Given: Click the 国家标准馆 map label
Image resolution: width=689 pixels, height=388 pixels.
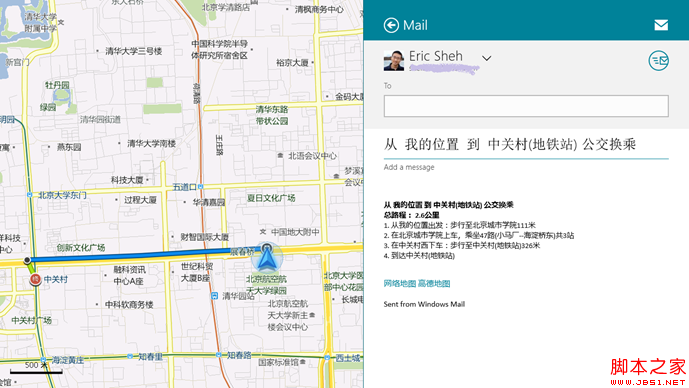Looking at the screenshot, I should click(278, 362).
